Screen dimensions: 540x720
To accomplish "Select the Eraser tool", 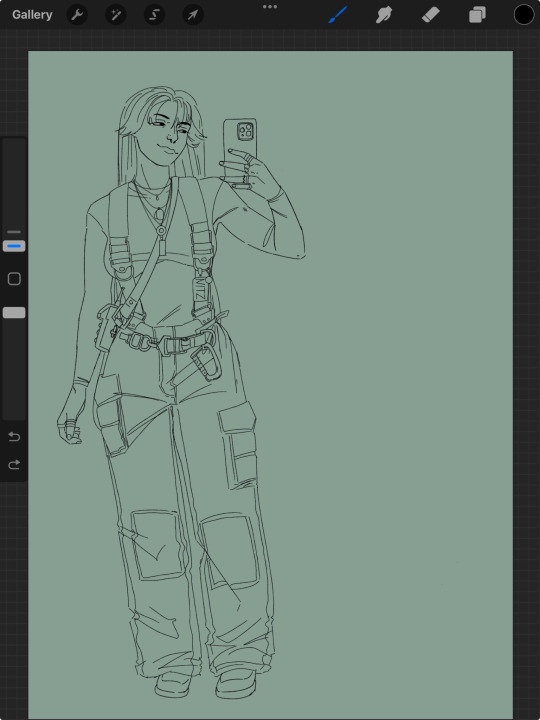I will point(431,15).
